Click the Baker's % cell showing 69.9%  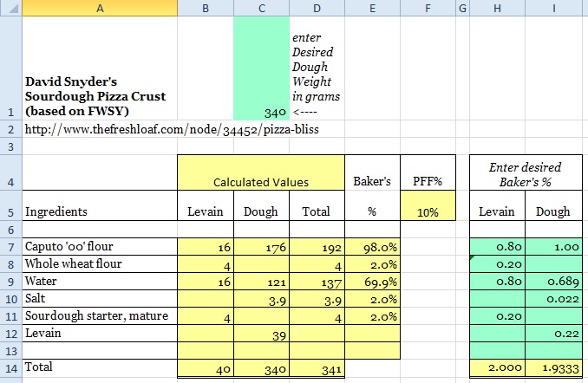[x=373, y=282]
